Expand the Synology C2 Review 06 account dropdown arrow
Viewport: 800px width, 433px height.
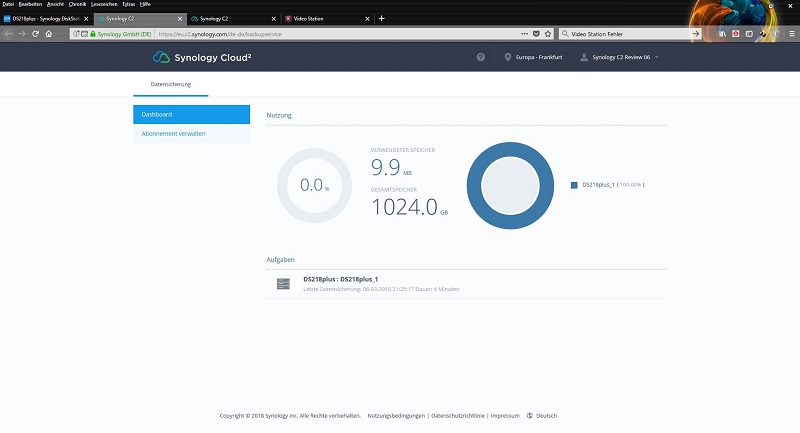[657, 57]
